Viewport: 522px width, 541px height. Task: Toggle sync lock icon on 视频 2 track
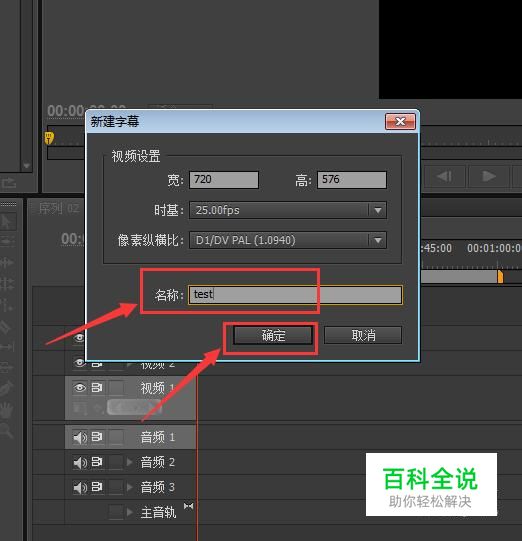click(97, 364)
